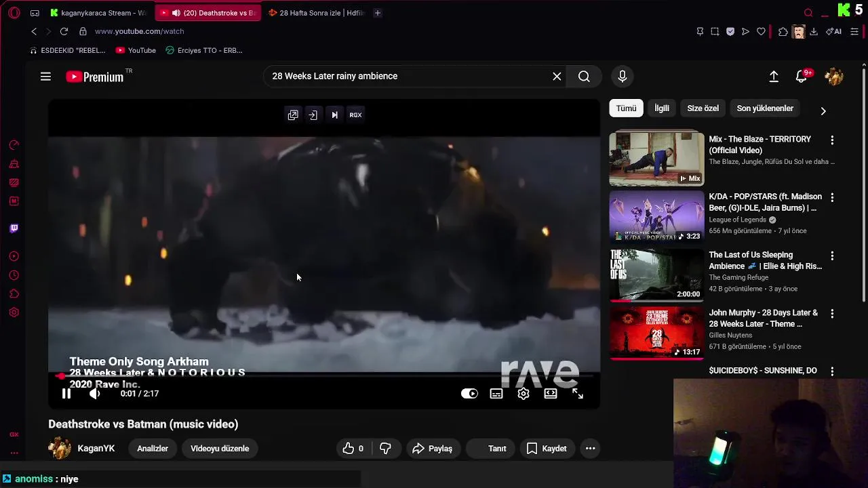
Task: Mute the video volume
Action: (x=95, y=394)
